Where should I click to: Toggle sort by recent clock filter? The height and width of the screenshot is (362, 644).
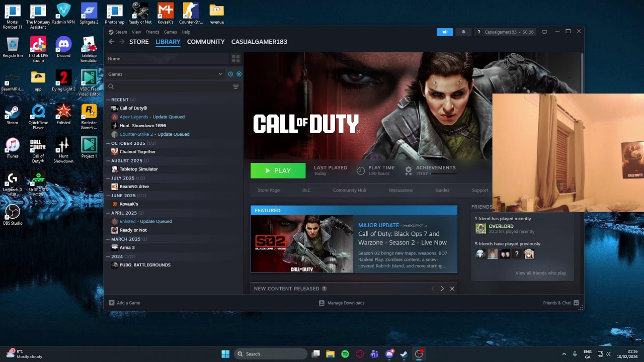230,74
